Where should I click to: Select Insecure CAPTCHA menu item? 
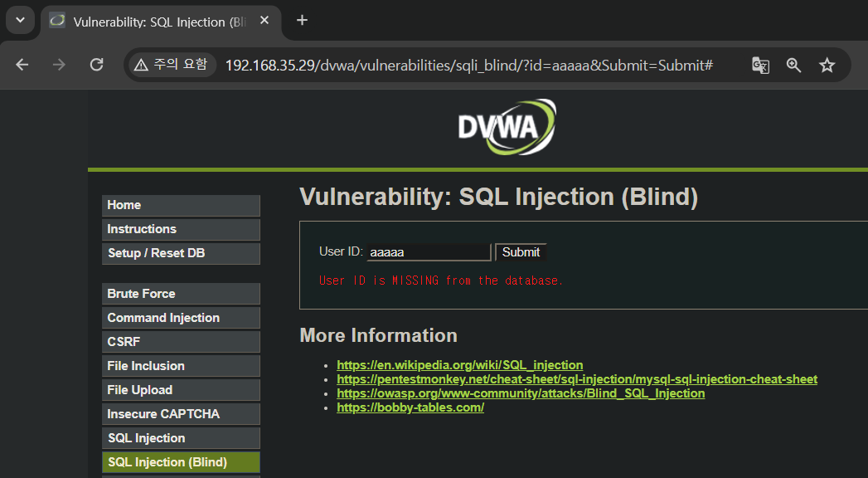pos(181,414)
